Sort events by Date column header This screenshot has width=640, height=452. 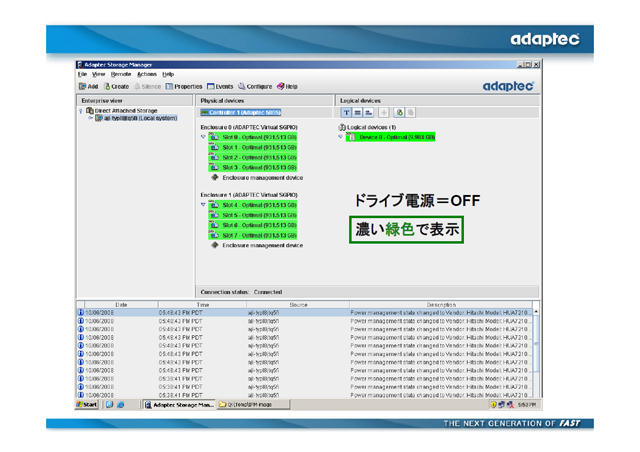click(121, 305)
